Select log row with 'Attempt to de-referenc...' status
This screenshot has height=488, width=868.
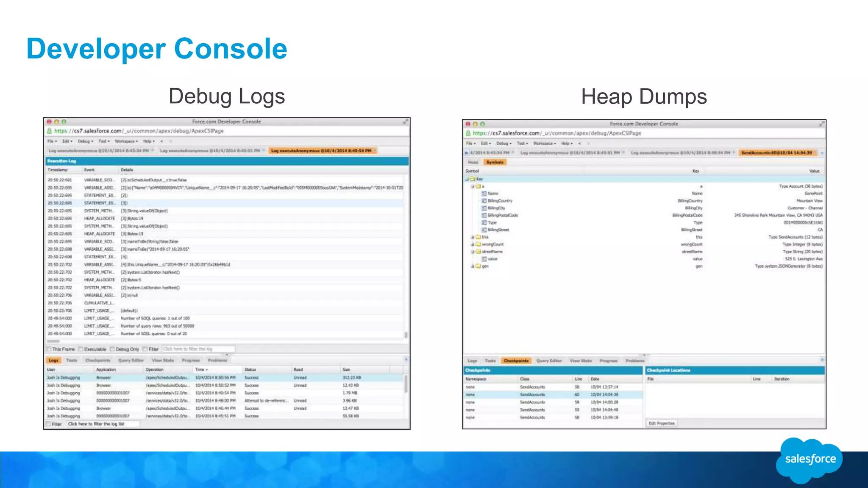(x=225, y=401)
